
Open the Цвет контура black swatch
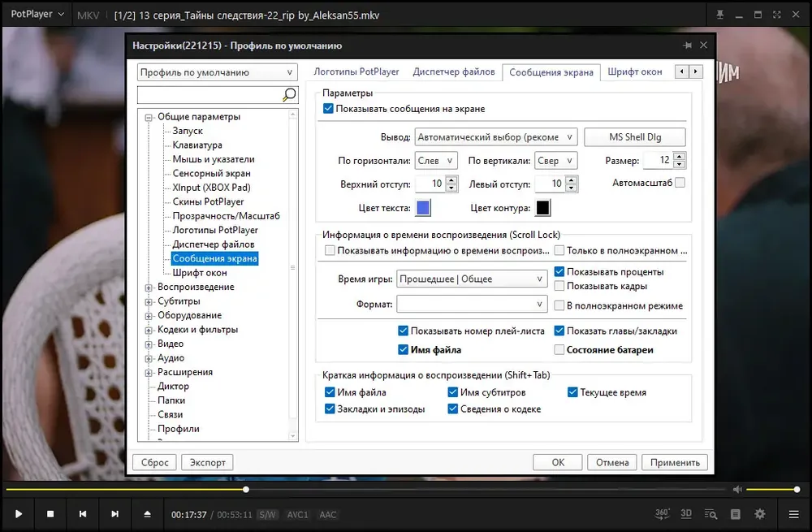pyautogui.click(x=542, y=208)
